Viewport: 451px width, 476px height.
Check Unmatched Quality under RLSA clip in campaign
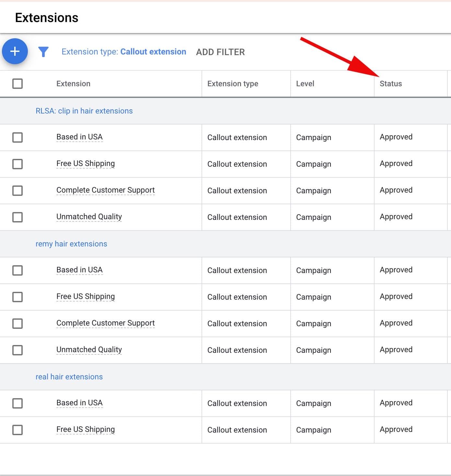(x=17, y=217)
